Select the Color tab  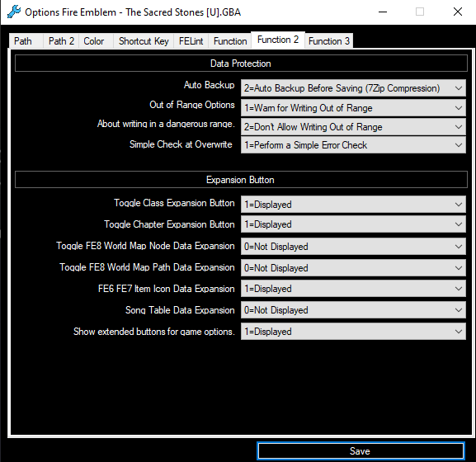(96, 41)
